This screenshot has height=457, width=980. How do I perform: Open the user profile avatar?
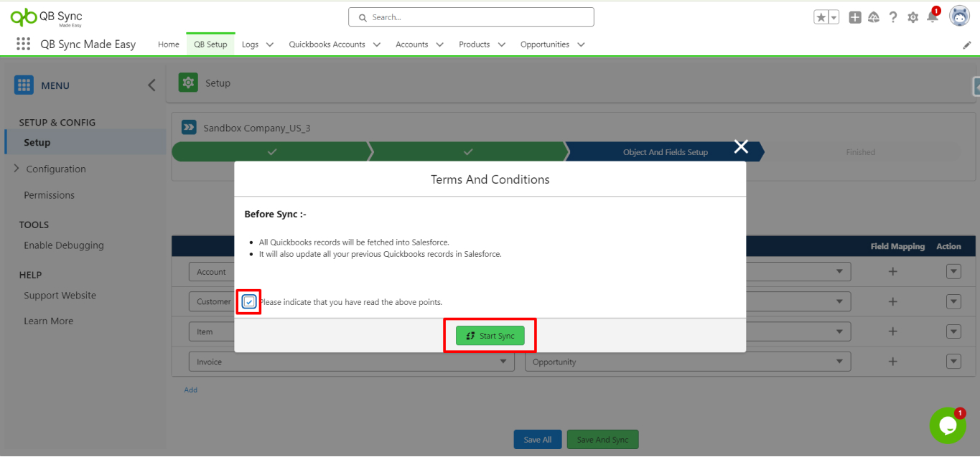coord(959,16)
